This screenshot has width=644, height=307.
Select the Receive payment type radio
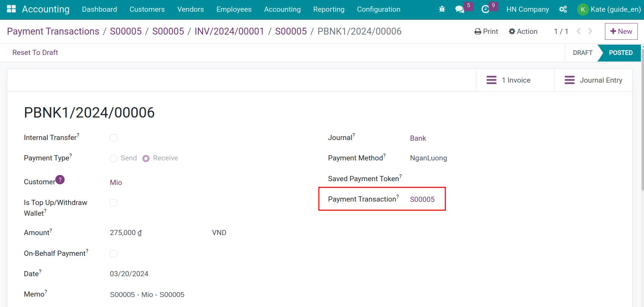[x=146, y=158]
